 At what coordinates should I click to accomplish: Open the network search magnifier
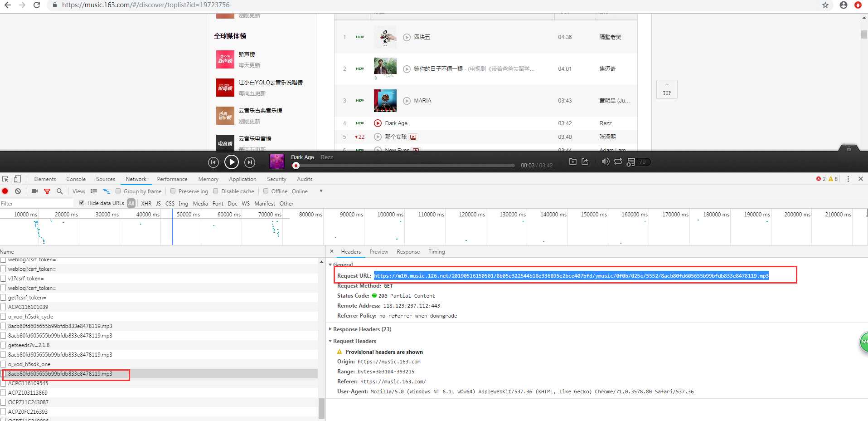tap(59, 191)
